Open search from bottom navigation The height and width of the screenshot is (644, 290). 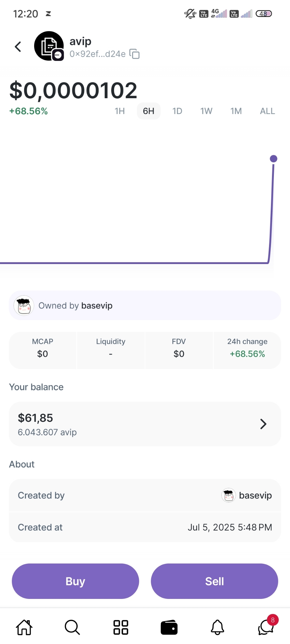pos(72,627)
